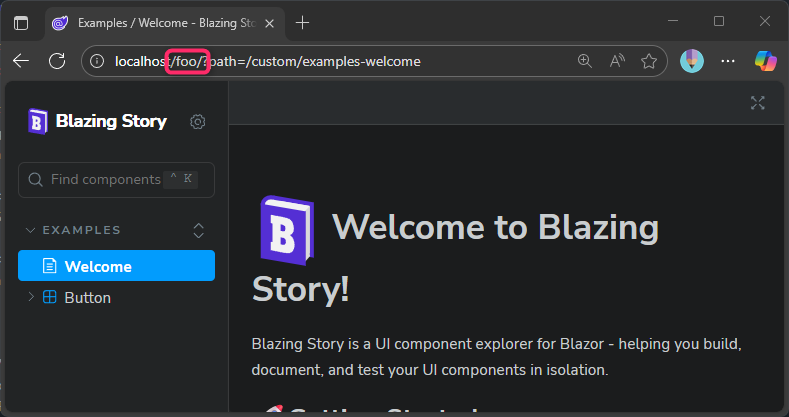Viewport: 789px width, 417px height.
Task: Click the Blazing Story title text
Action: click(111, 121)
